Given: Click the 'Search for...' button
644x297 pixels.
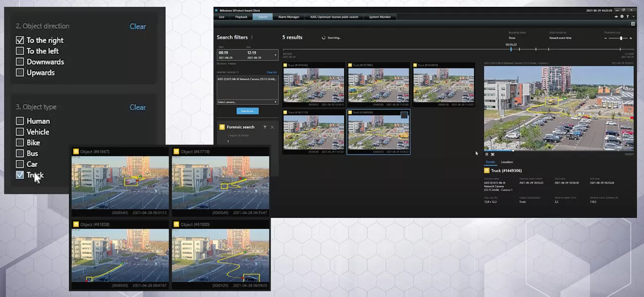Looking at the screenshot, I should click(x=247, y=111).
